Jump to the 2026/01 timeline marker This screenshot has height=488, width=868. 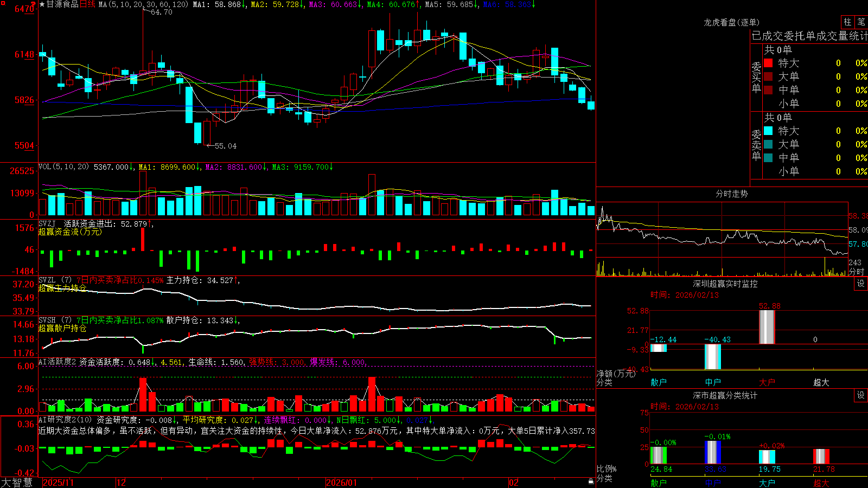point(342,483)
